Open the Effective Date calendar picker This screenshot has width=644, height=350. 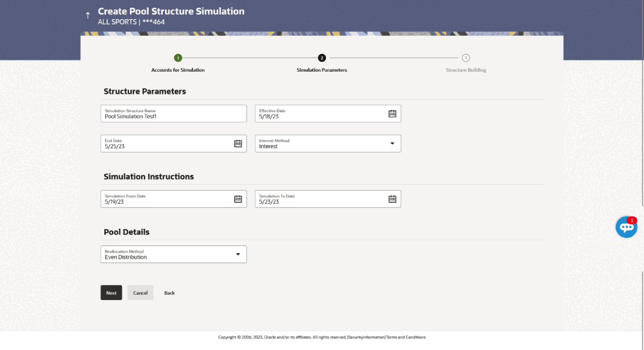(392, 114)
